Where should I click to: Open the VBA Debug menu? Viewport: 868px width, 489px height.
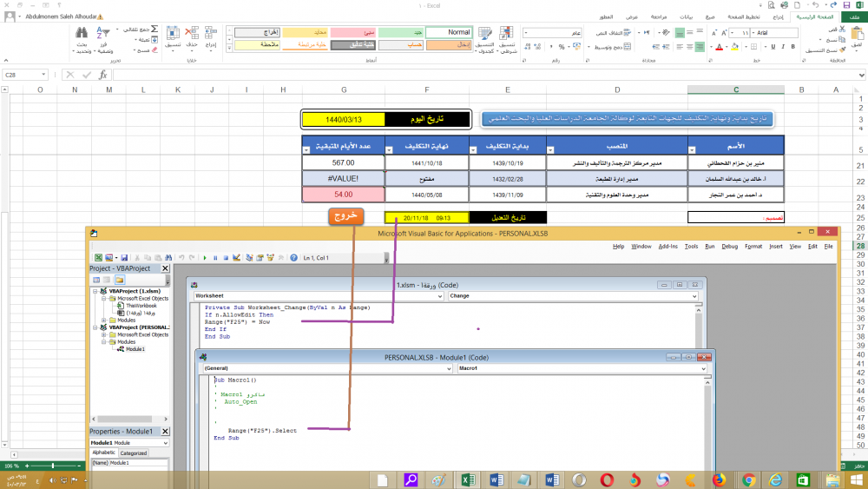click(x=730, y=247)
